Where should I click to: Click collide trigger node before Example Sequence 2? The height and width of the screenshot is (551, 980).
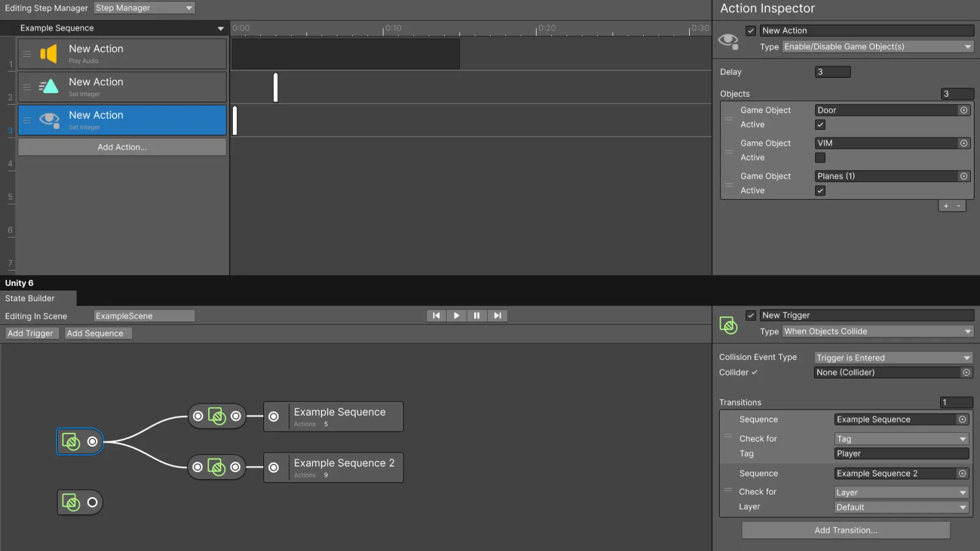(x=216, y=467)
